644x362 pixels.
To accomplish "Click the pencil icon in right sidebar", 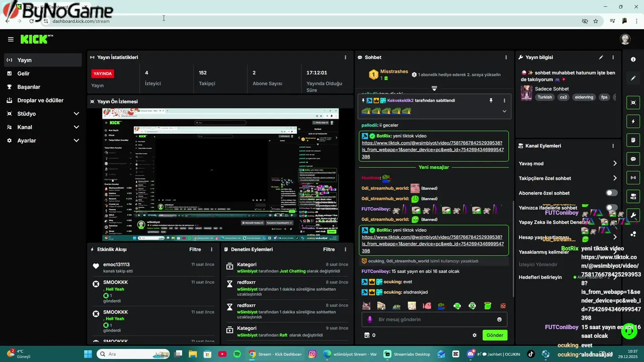I will (633, 78).
